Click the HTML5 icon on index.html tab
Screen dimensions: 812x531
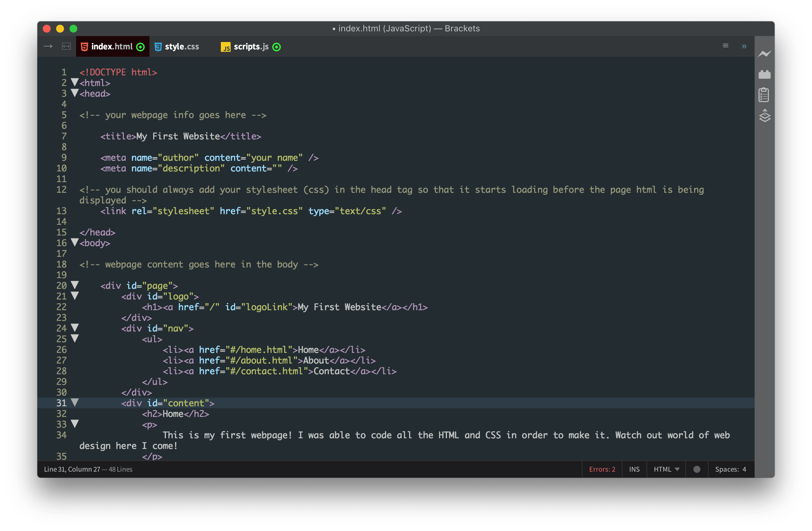(84, 46)
